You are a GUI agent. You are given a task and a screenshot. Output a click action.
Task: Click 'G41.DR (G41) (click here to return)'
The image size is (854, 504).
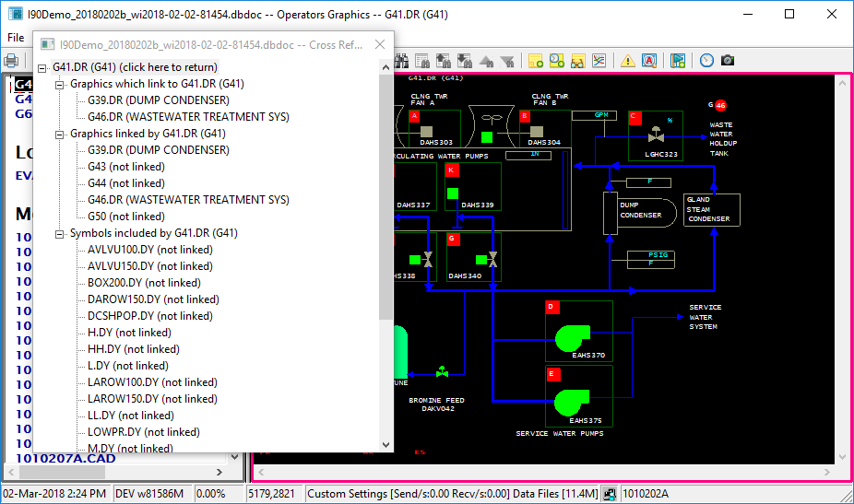(x=135, y=67)
